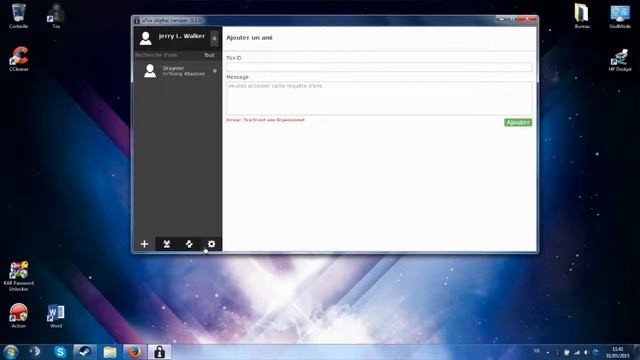The width and height of the screenshot is (640, 360).
Task: Select the CCleaner desktop icon
Action: tap(19, 59)
